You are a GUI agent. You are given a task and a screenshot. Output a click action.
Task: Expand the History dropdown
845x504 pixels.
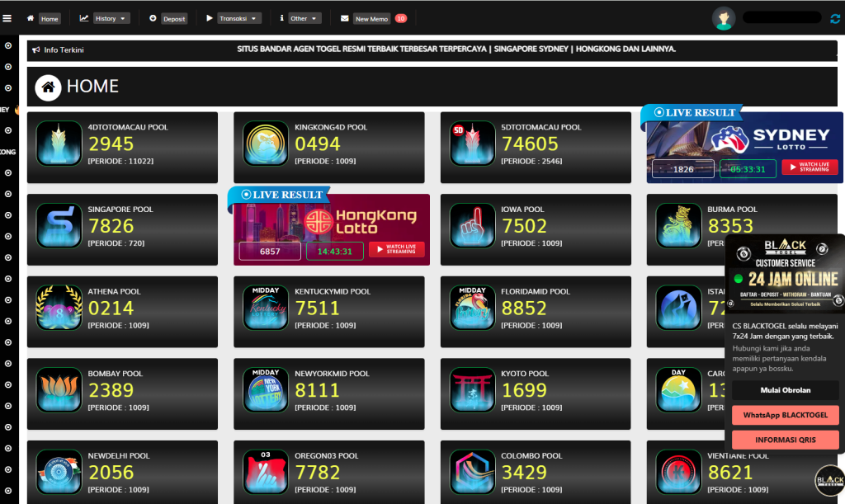110,19
